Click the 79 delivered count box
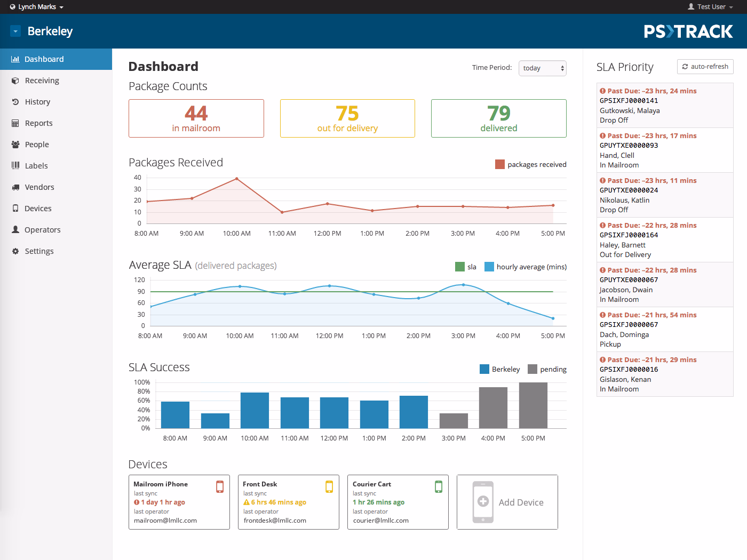 499,118
